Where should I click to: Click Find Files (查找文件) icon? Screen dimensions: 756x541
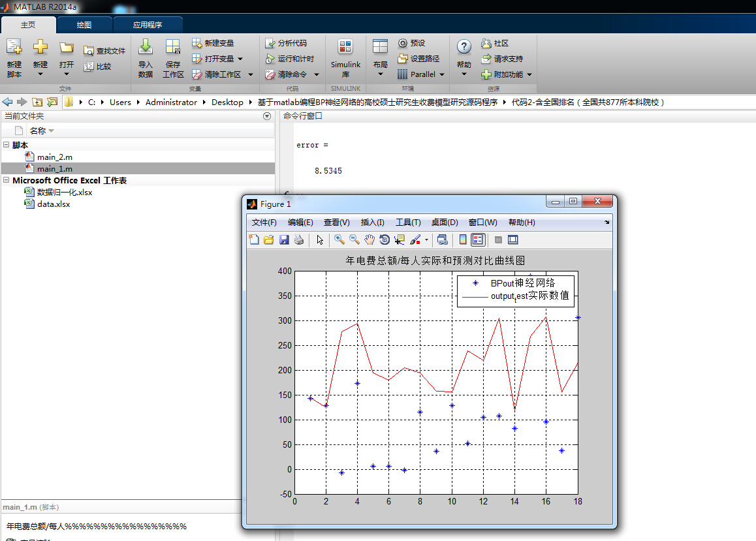(x=89, y=51)
